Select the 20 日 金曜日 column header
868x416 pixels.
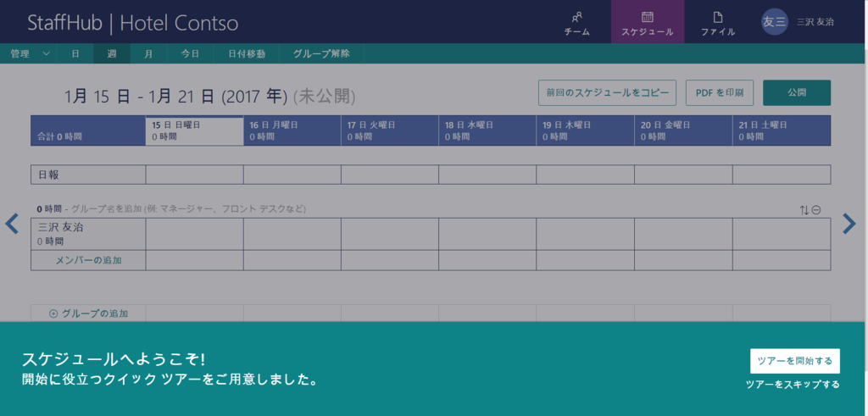click(683, 131)
